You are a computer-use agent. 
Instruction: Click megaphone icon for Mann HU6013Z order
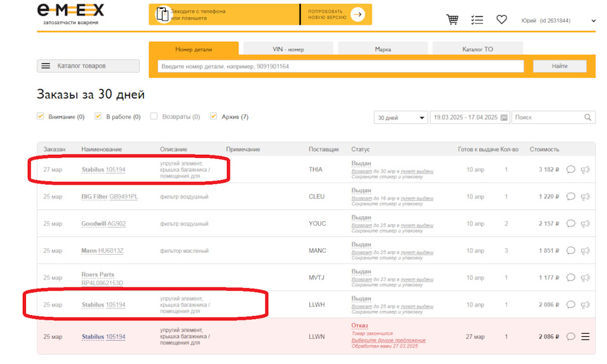tap(586, 251)
